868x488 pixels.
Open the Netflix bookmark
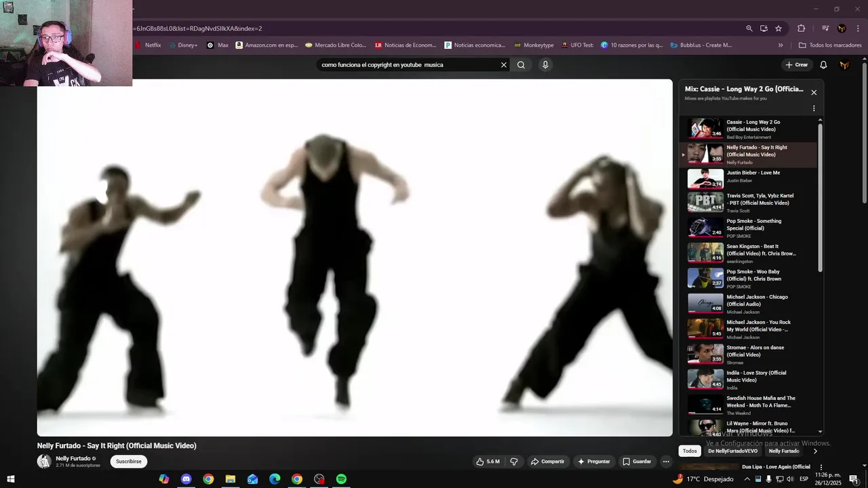click(x=148, y=45)
